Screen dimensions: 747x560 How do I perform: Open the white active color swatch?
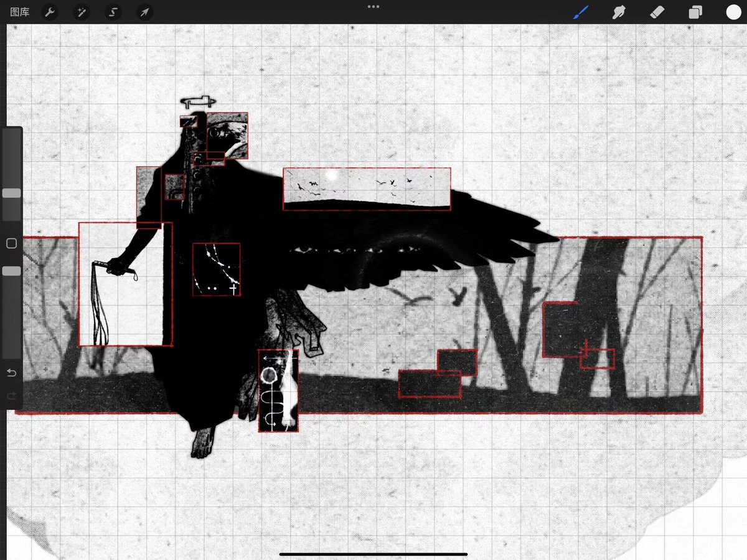[x=733, y=12]
